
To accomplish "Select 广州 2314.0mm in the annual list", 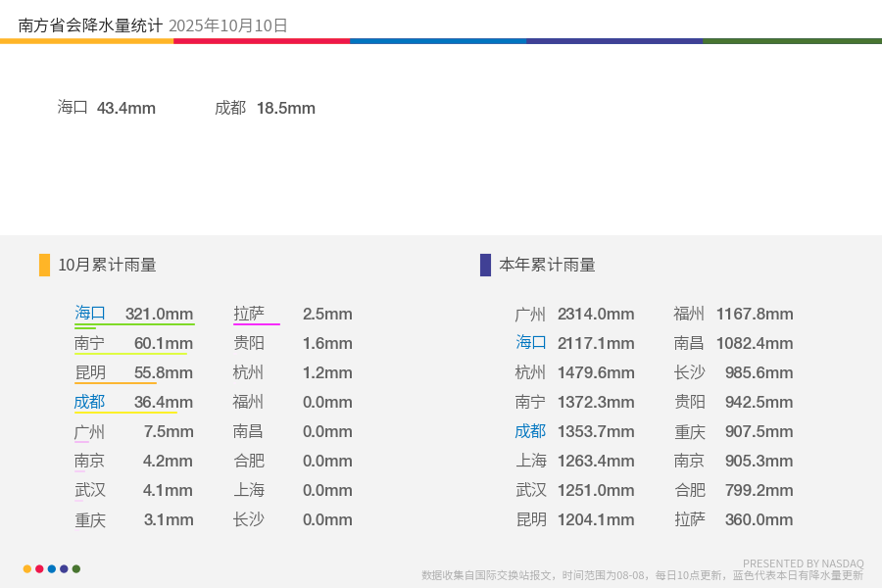I will [574, 314].
